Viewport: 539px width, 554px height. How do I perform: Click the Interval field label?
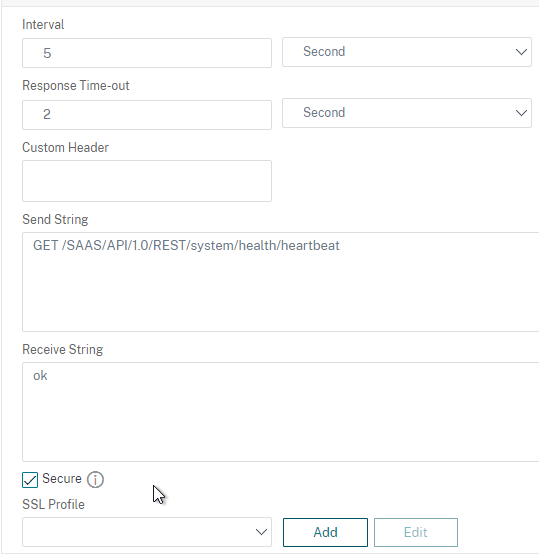pyautogui.click(x=43, y=24)
